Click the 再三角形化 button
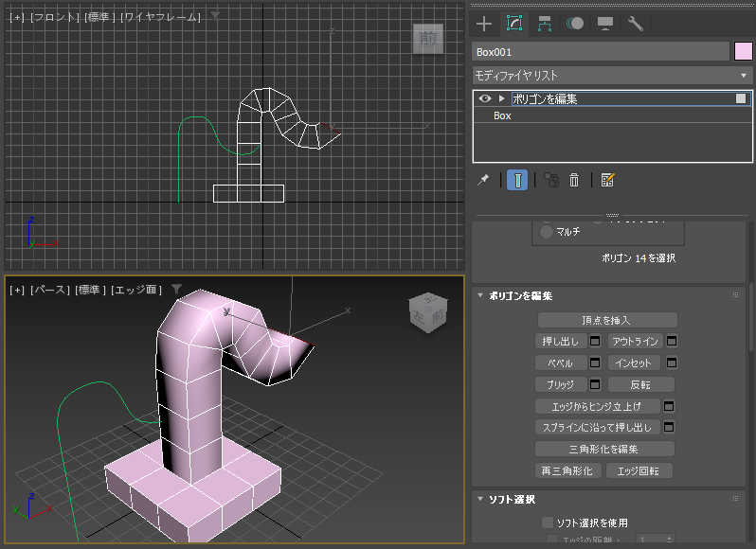Viewport: 756px width, 549px height. [x=568, y=470]
